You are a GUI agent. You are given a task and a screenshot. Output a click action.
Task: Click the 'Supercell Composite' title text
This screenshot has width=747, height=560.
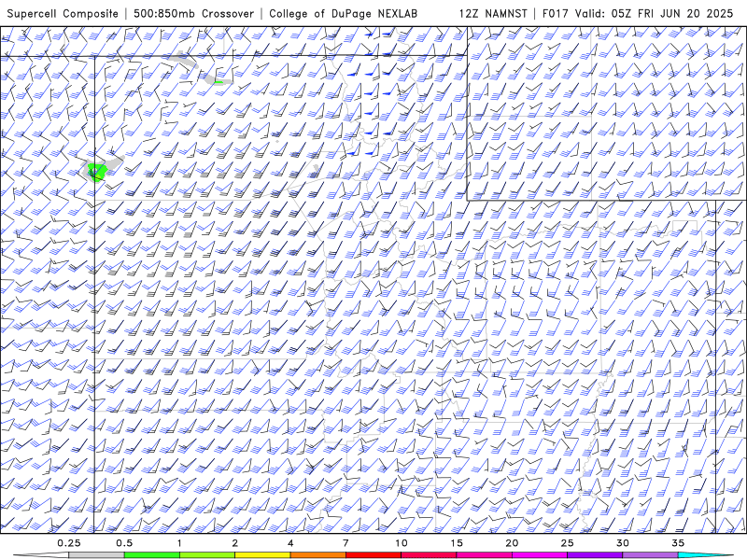tap(63, 13)
